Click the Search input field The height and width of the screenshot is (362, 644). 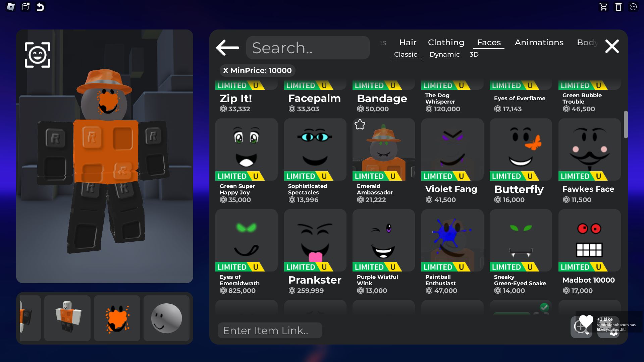308,48
